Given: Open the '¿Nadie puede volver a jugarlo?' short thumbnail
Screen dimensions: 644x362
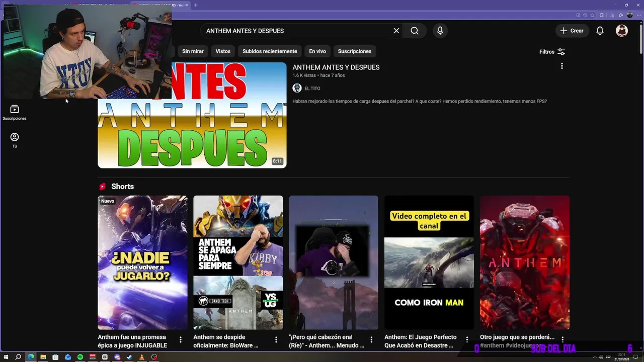Looking at the screenshot, I should click(x=142, y=262).
